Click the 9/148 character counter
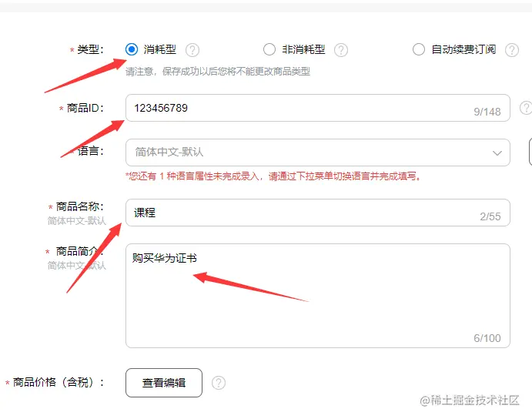 tap(487, 112)
